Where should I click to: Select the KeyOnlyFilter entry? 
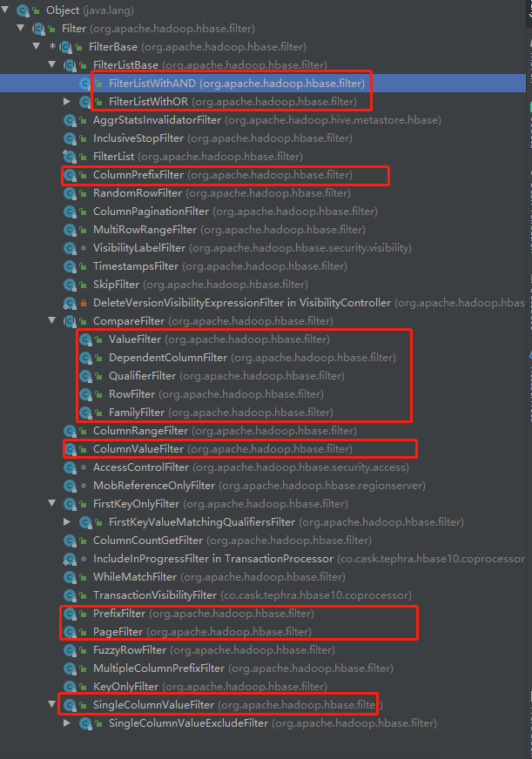125,687
